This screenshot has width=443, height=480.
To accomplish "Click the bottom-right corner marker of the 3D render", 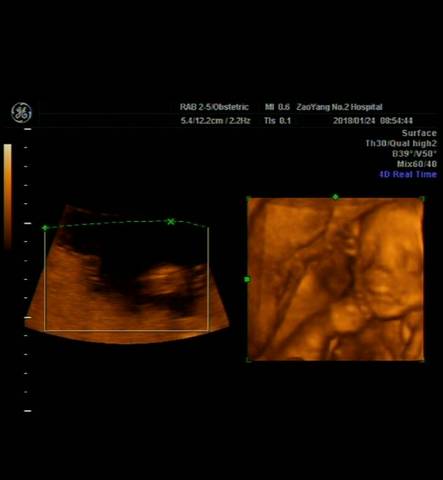I will click(x=423, y=360).
